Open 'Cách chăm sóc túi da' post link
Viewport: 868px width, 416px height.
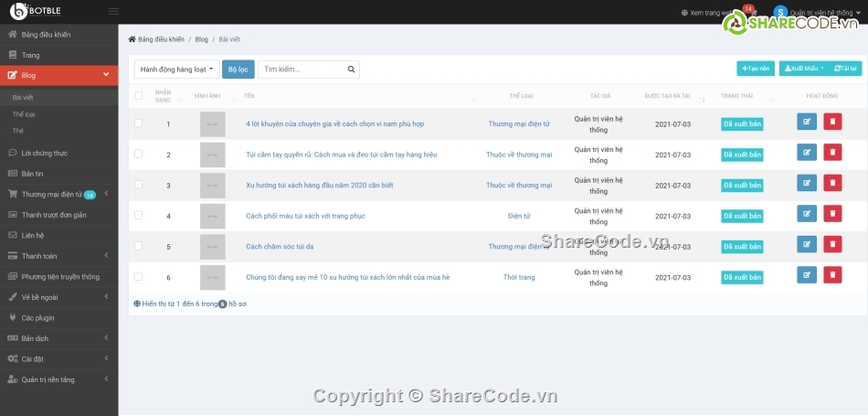280,247
